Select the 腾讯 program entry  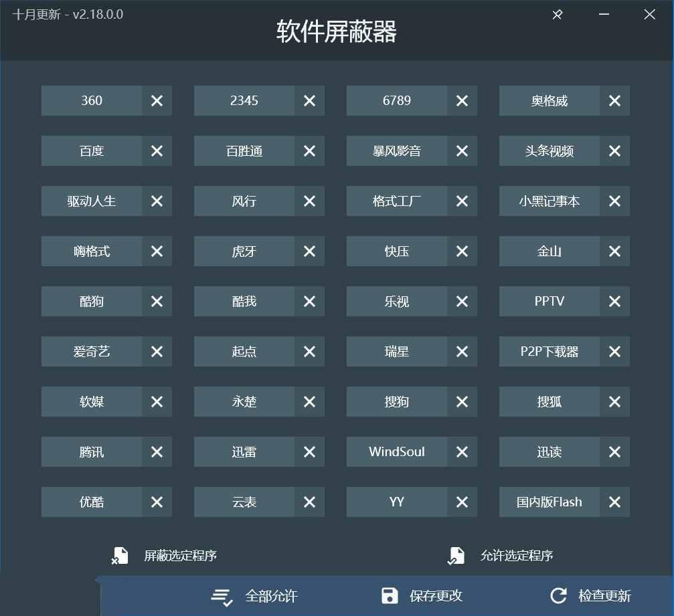(x=91, y=451)
